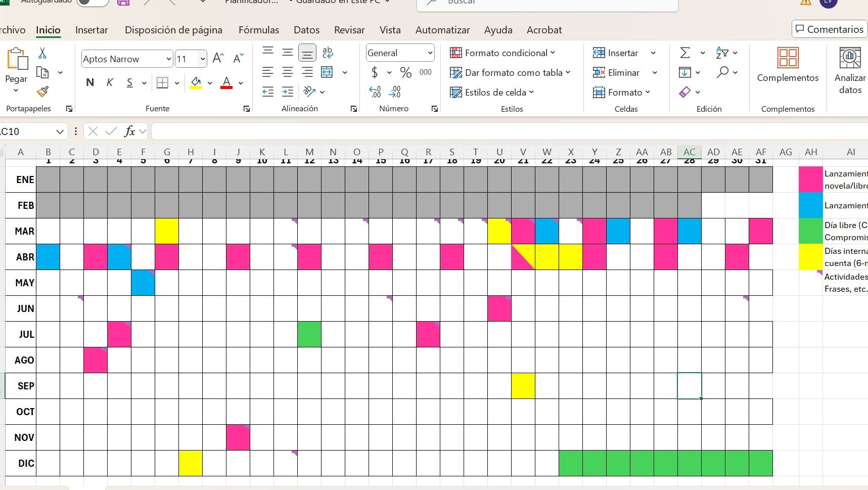Open Fuente dialog launcher
Viewport: 868px width, 490px height.
pos(247,109)
